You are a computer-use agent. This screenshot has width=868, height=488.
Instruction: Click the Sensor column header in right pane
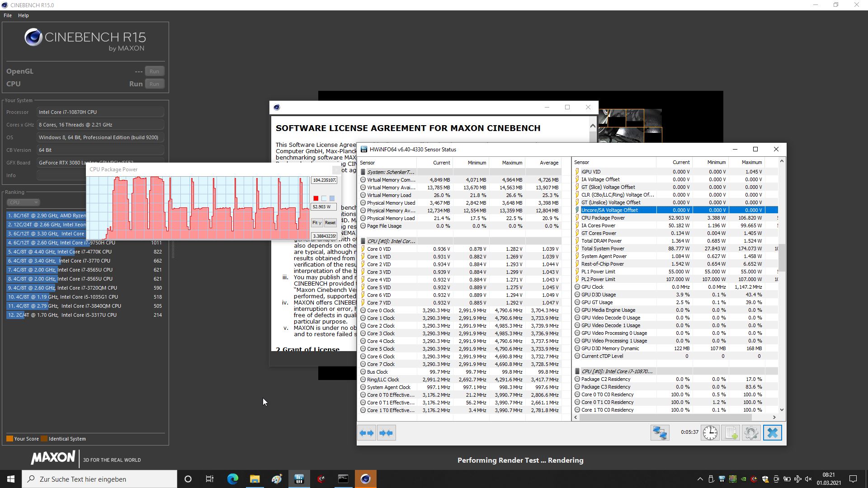pos(614,162)
